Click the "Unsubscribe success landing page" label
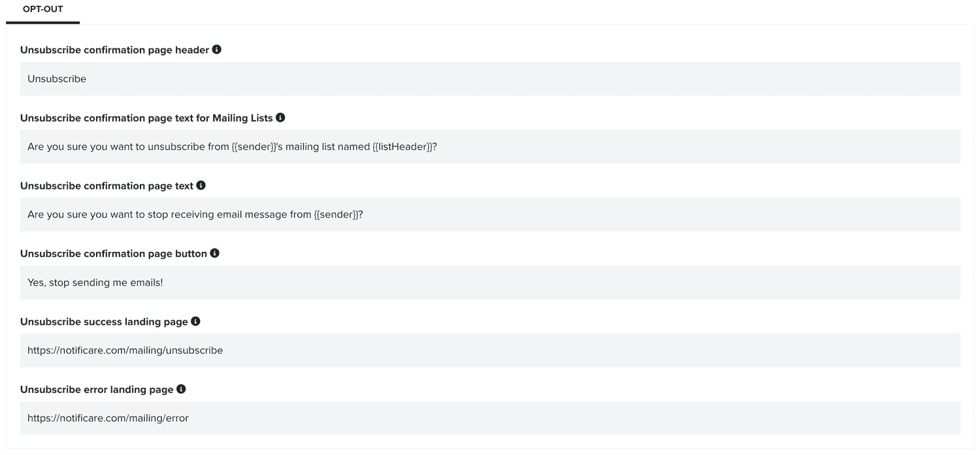 click(x=104, y=322)
